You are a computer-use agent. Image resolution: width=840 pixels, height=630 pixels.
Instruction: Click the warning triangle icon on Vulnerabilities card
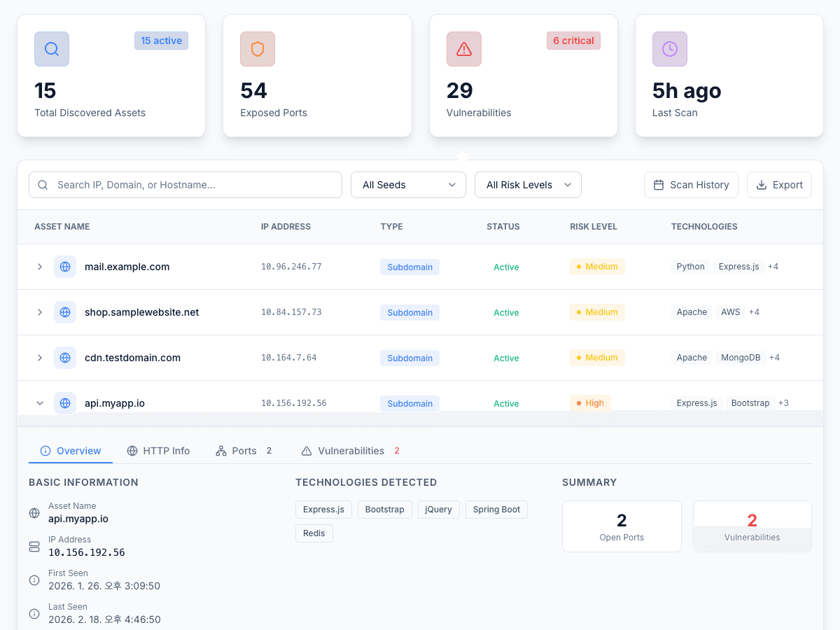coord(463,49)
